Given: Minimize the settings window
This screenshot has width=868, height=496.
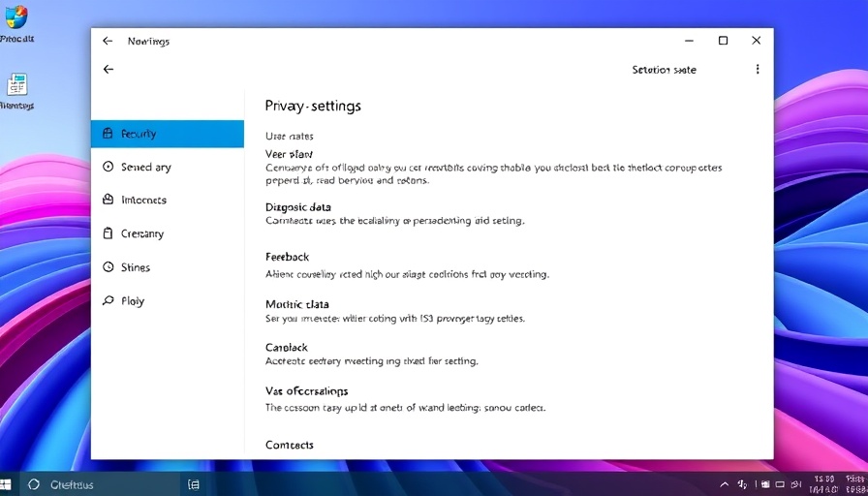Looking at the screenshot, I should pyautogui.click(x=689, y=41).
